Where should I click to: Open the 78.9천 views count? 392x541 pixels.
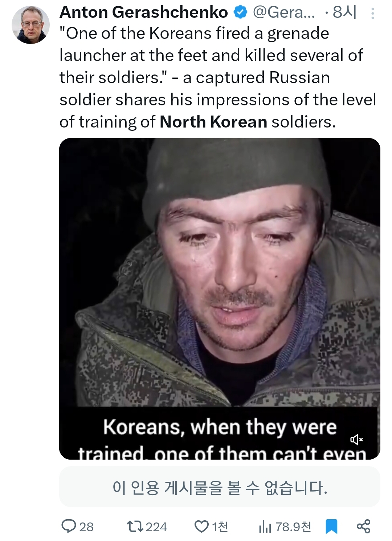293,526
